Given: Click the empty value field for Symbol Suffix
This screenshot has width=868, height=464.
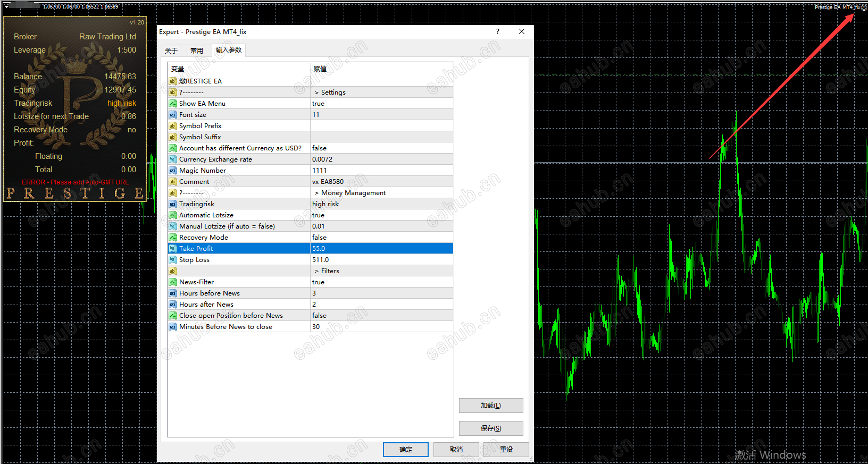Looking at the screenshot, I should click(382, 137).
